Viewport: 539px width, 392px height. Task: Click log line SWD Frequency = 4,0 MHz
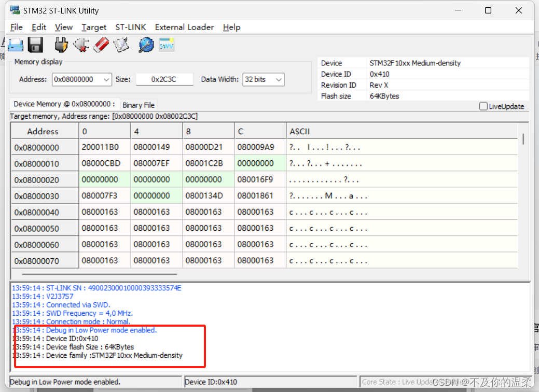click(73, 313)
